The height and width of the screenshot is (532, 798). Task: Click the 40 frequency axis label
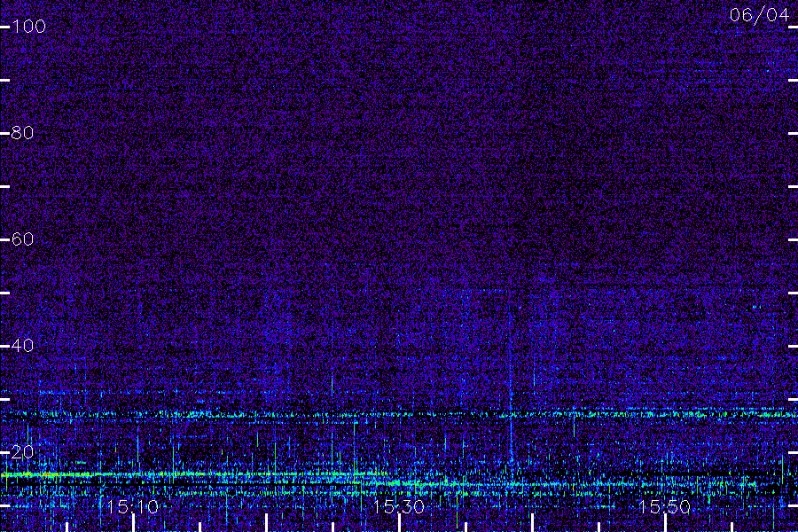[x=22, y=346]
